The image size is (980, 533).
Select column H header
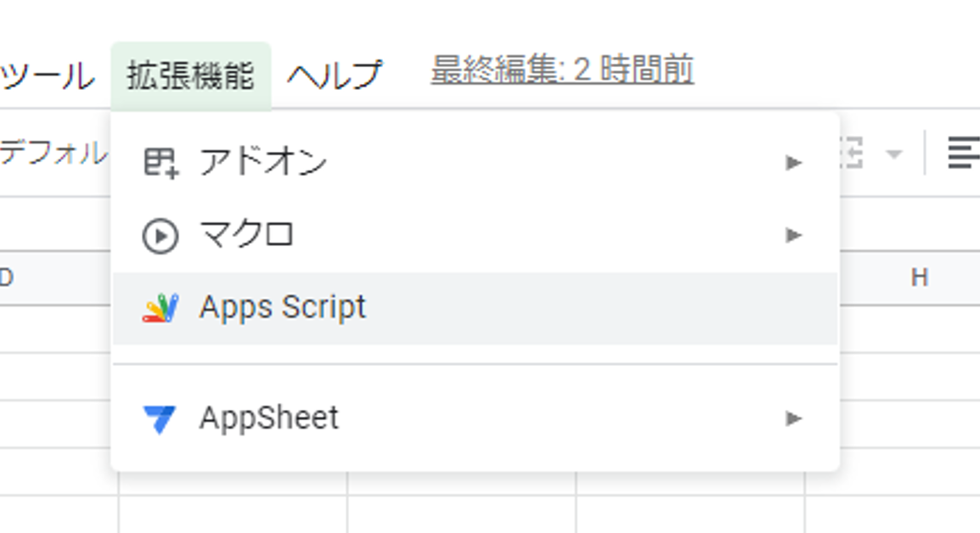tap(919, 278)
